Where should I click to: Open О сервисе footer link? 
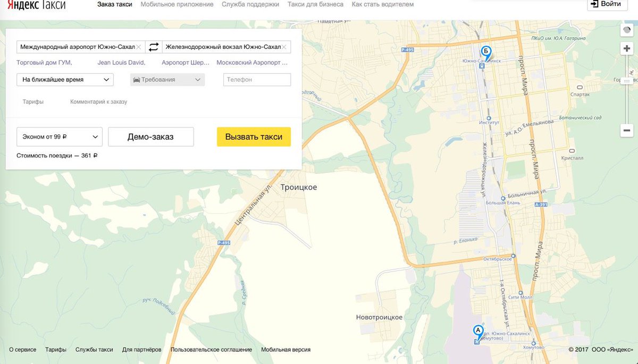point(23,350)
